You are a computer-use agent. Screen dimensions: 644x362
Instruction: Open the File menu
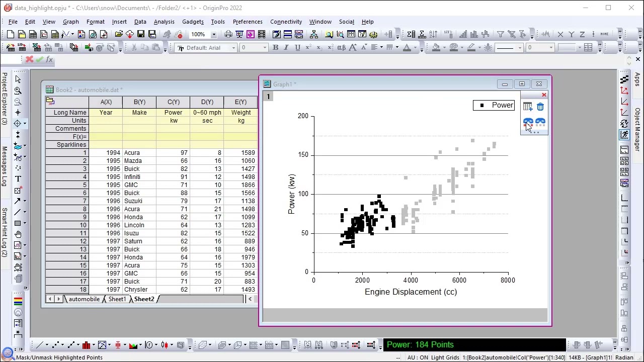tap(13, 22)
